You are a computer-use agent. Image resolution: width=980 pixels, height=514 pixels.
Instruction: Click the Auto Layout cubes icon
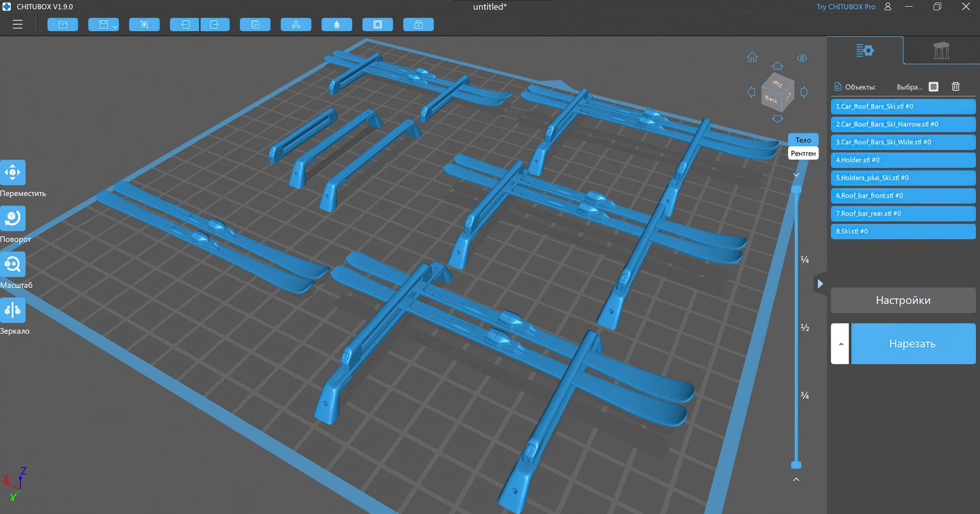click(x=296, y=24)
